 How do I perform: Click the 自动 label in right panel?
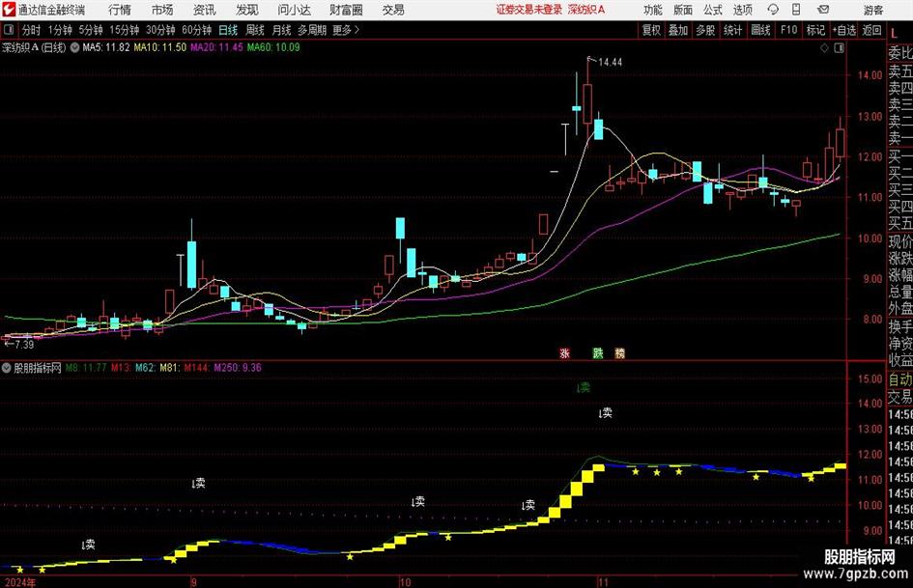[900, 379]
